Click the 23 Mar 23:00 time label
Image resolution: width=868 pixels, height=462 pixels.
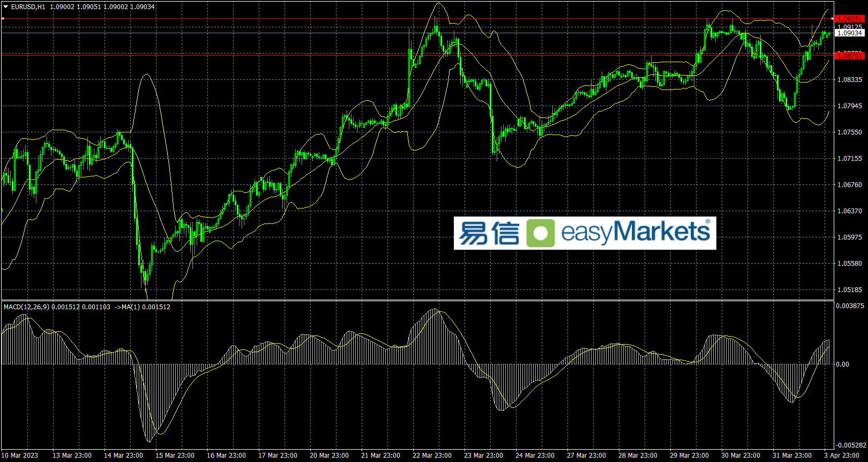tap(483, 456)
